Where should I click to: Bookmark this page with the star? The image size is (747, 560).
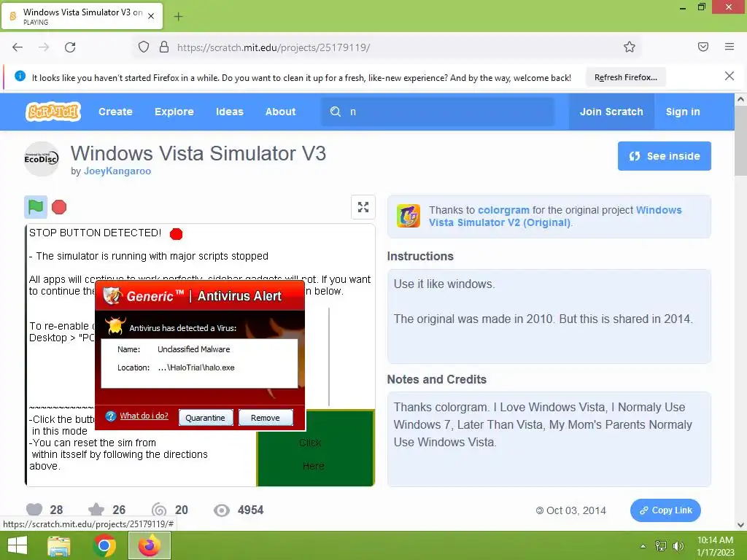pyautogui.click(x=630, y=47)
